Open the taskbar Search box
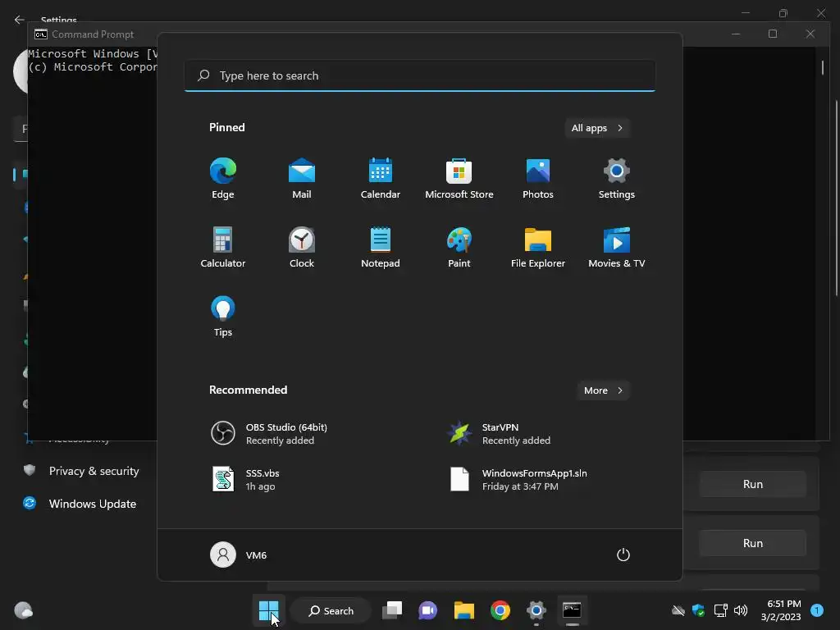The image size is (840, 630). 331,610
